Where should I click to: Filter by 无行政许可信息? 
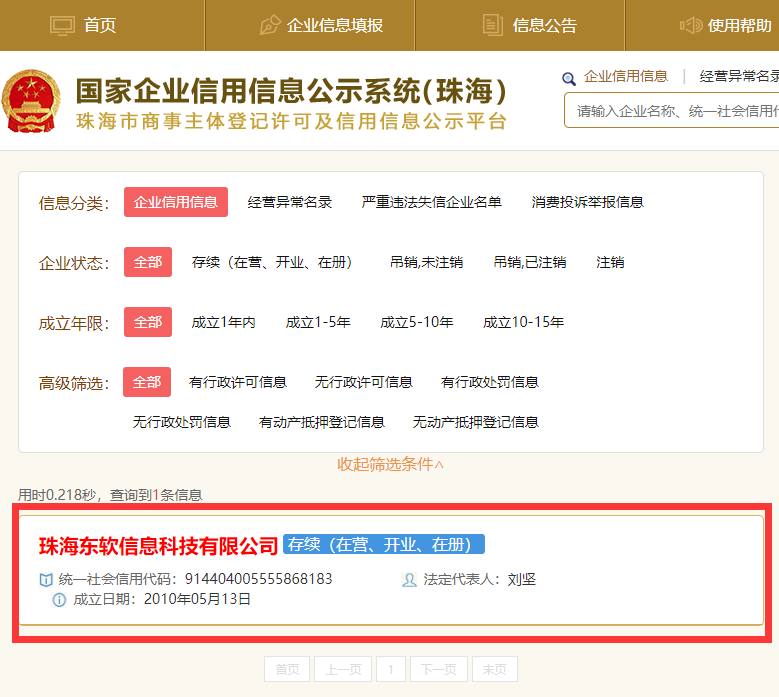pyautogui.click(x=364, y=382)
